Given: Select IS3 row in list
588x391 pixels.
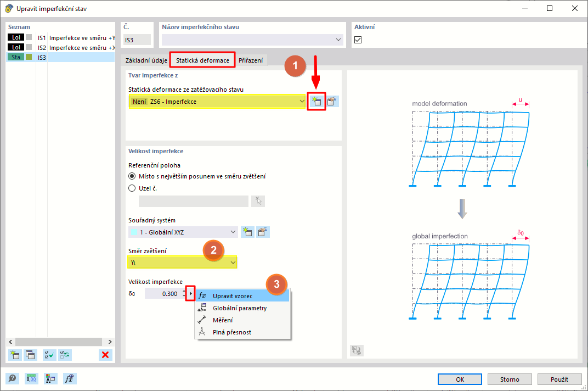Looking at the screenshot, I should 61,58.
